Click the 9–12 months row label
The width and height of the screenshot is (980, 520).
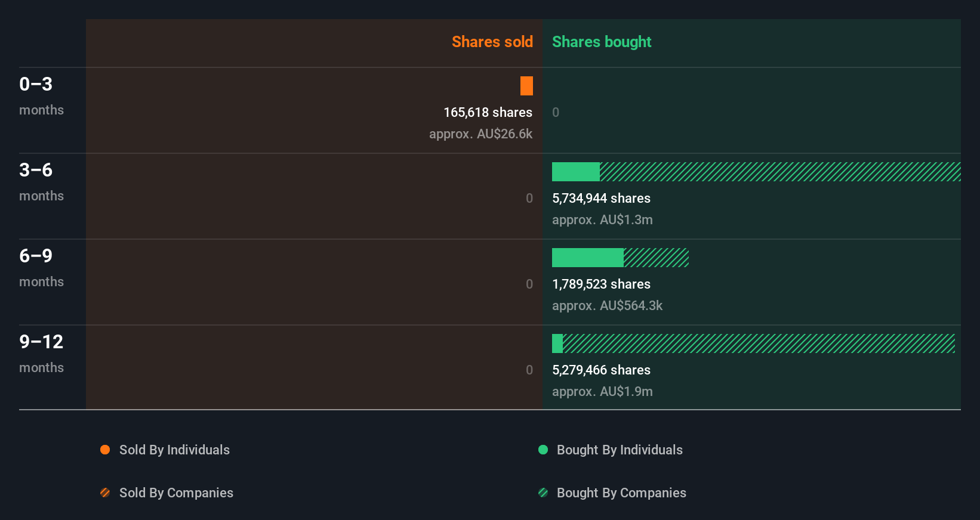click(41, 353)
